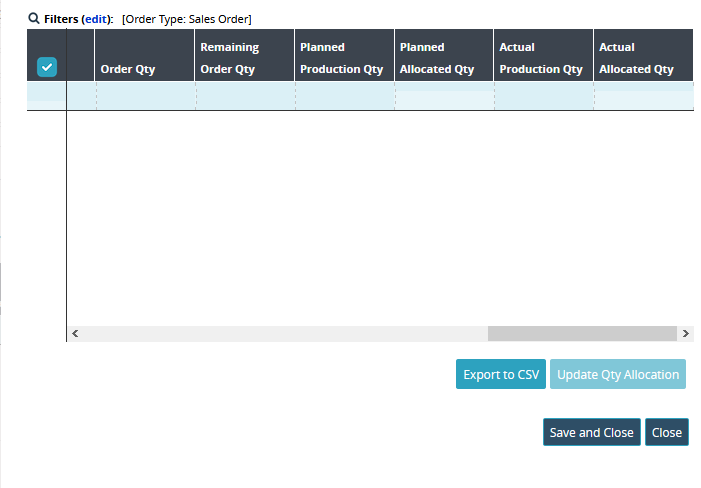Select Actual Production Qty column header
The height and width of the screenshot is (488, 701).
tap(541, 58)
